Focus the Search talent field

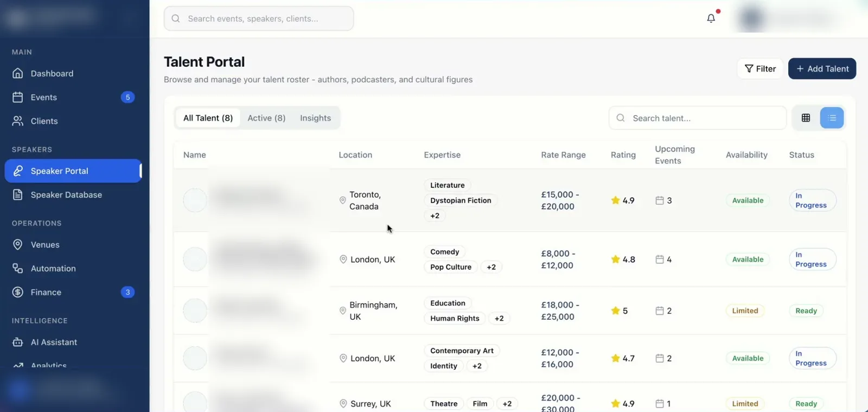[x=698, y=118]
